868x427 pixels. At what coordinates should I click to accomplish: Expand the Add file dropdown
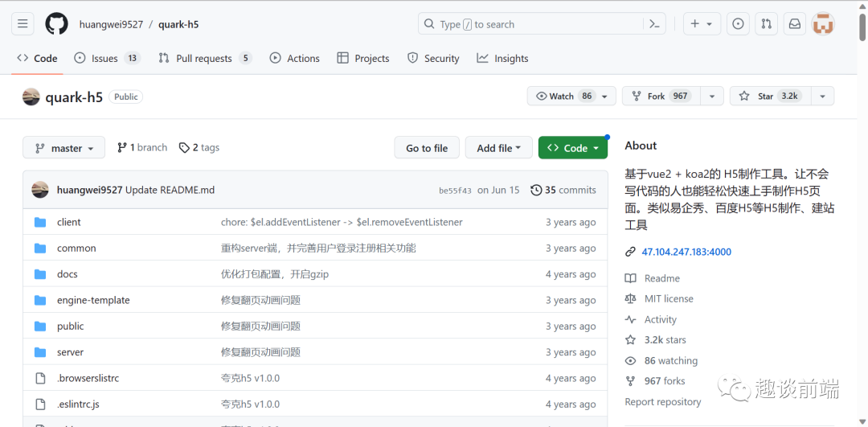(498, 148)
